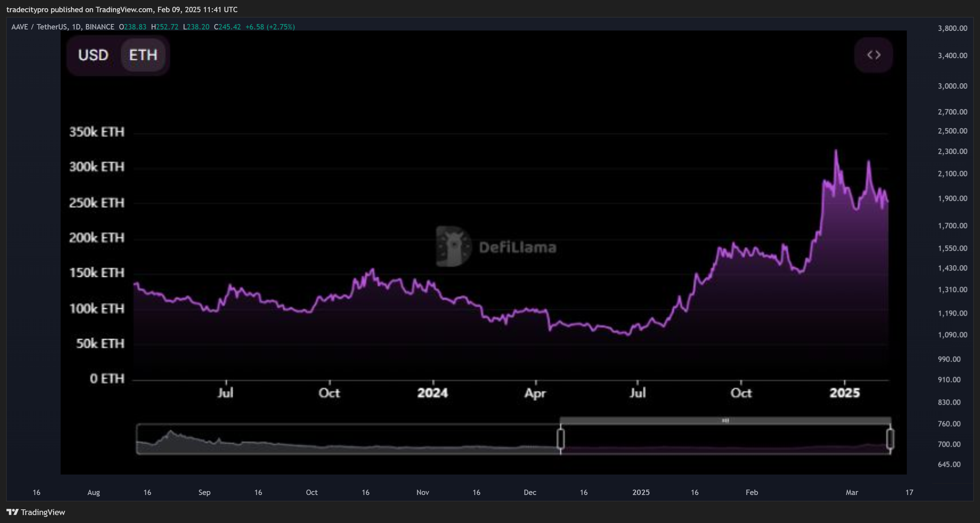Click the Apr label on inner time axis
980x523 pixels.
tap(535, 393)
